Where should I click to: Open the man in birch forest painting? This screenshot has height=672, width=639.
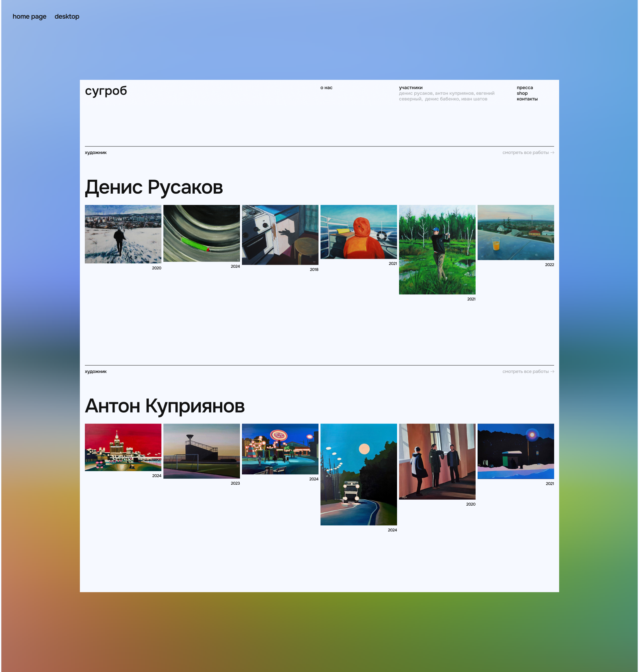click(437, 250)
